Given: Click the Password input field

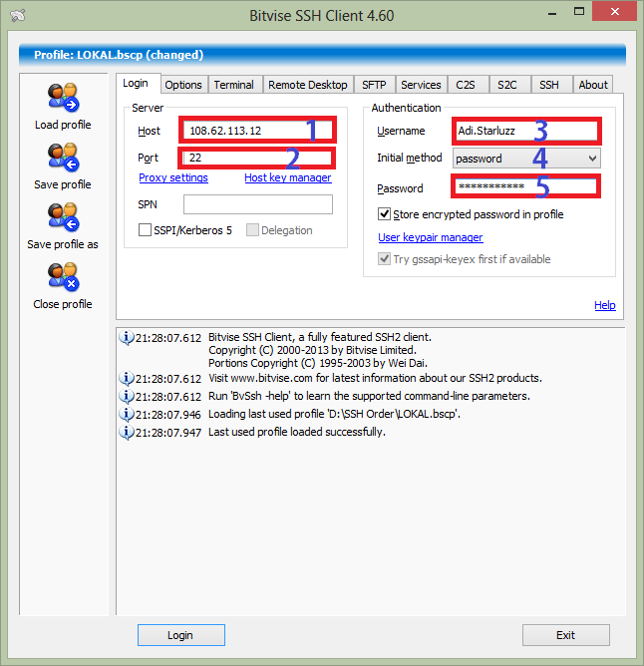Looking at the screenshot, I should 526,186.
